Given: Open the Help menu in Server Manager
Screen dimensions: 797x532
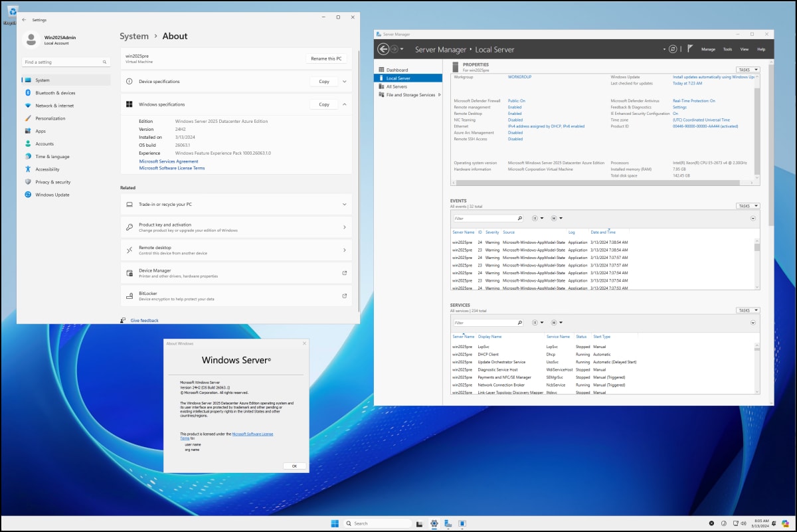Looking at the screenshot, I should [761, 49].
